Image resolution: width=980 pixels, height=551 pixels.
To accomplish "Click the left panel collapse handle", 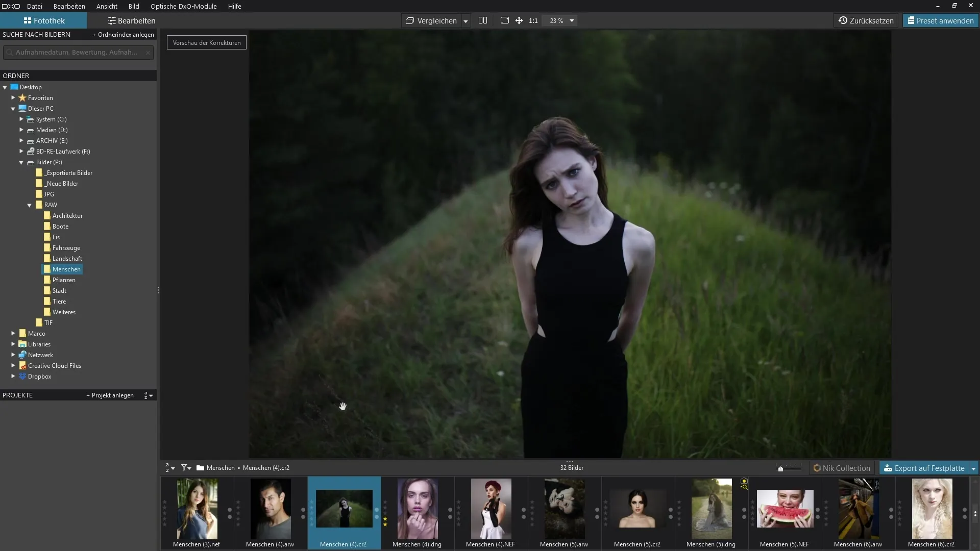I will coord(158,290).
